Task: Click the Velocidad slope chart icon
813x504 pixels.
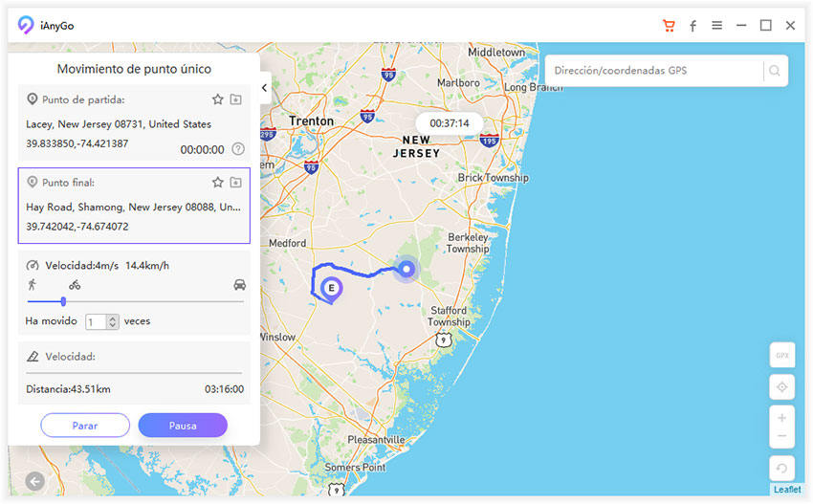Action: point(33,356)
